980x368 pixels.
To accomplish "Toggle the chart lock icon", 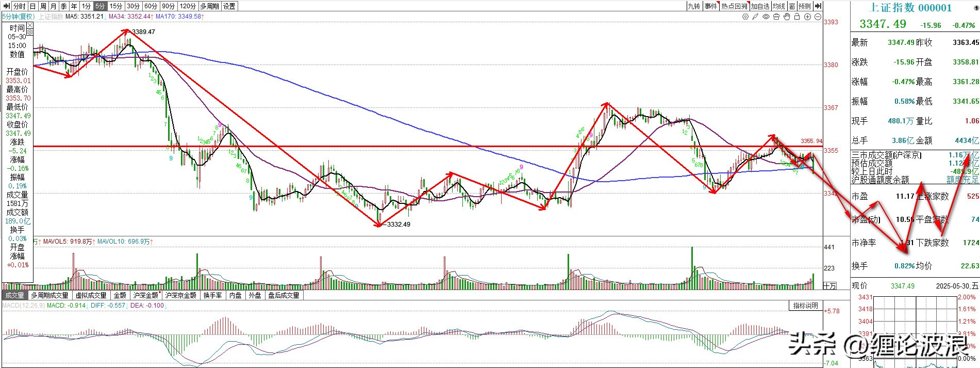I will pyautogui.click(x=797, y=17).
